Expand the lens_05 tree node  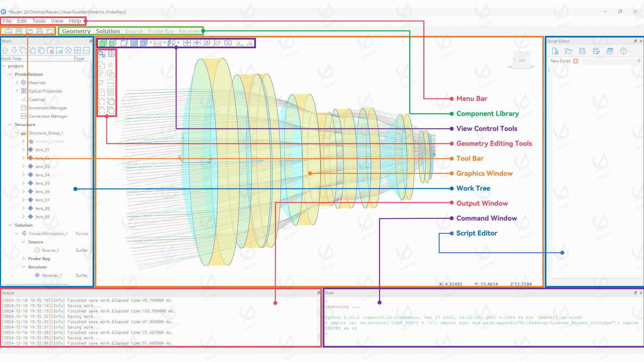[23, 183]
